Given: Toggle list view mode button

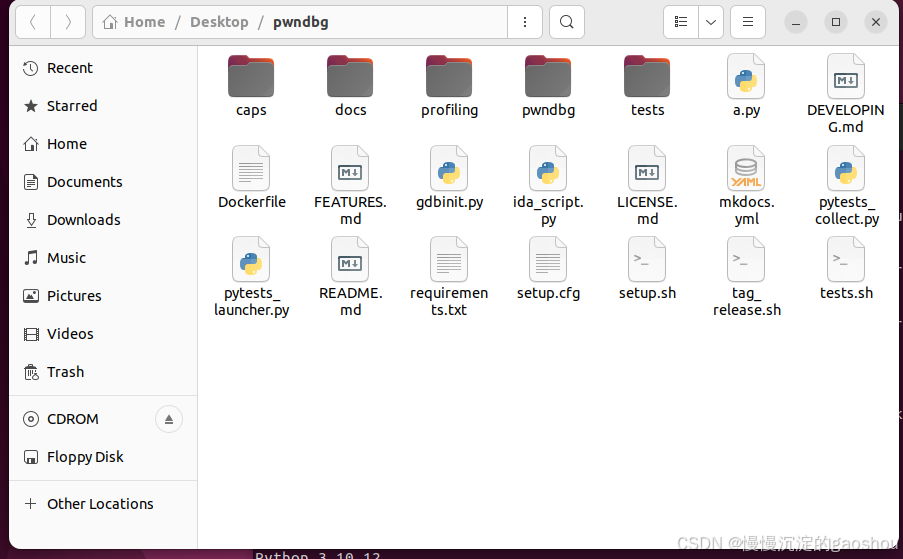Looking at the screenshot, I should coord(681,22).
